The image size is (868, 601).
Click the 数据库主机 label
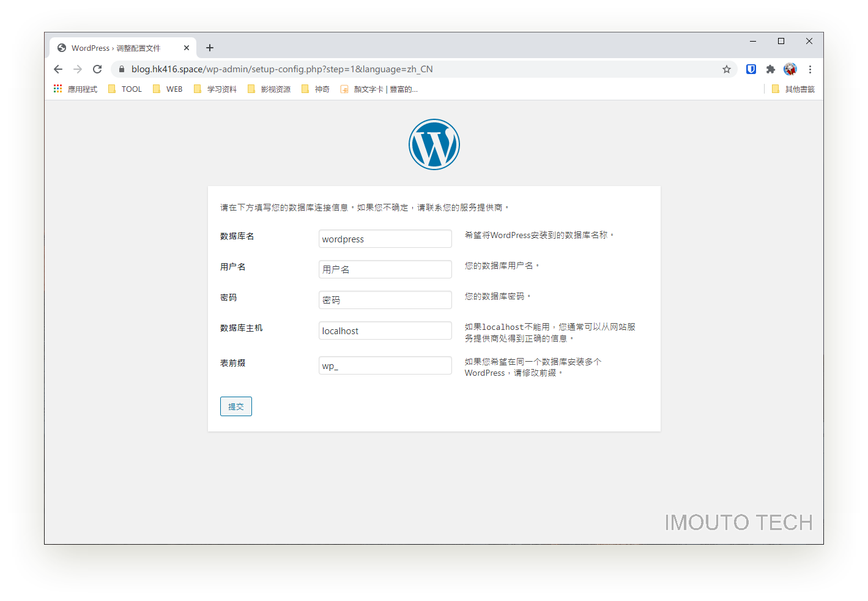[x=242, y=328]
